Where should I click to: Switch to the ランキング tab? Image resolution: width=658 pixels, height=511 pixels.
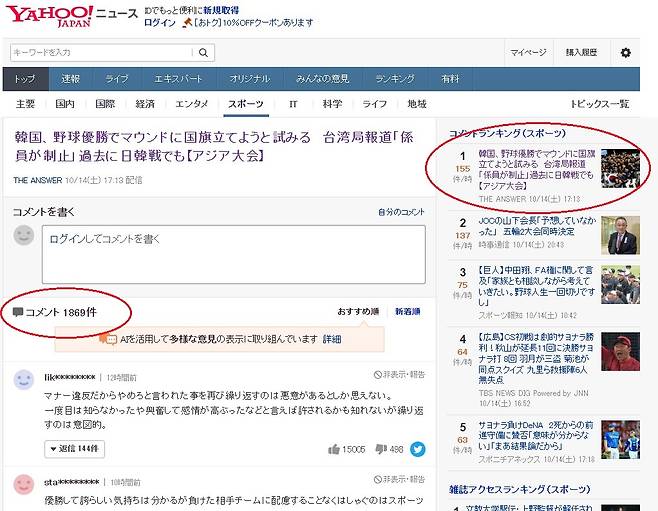point(395,79)
